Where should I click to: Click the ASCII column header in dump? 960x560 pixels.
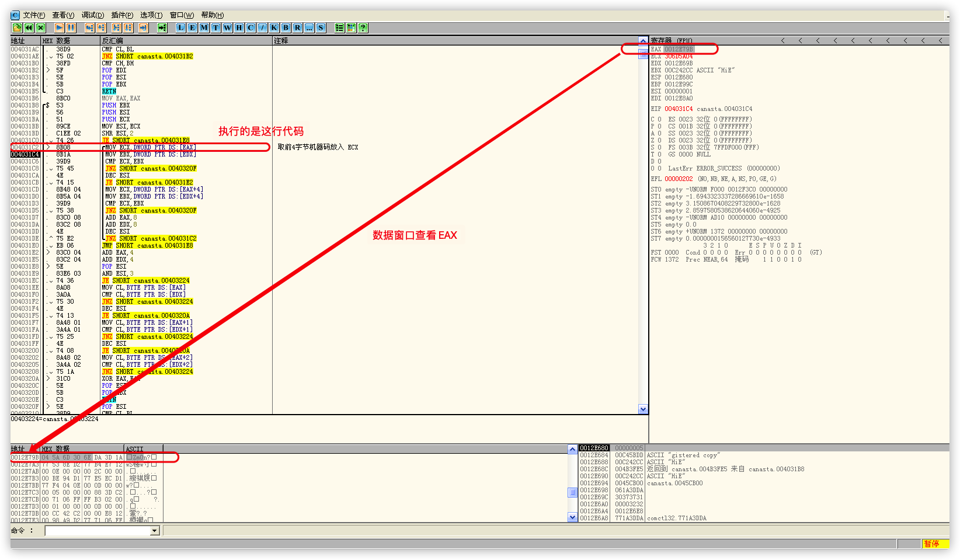pos(135,449)
